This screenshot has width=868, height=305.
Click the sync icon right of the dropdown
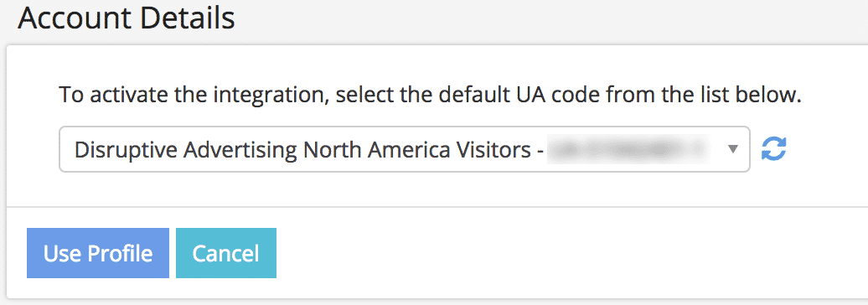(774, 149)
